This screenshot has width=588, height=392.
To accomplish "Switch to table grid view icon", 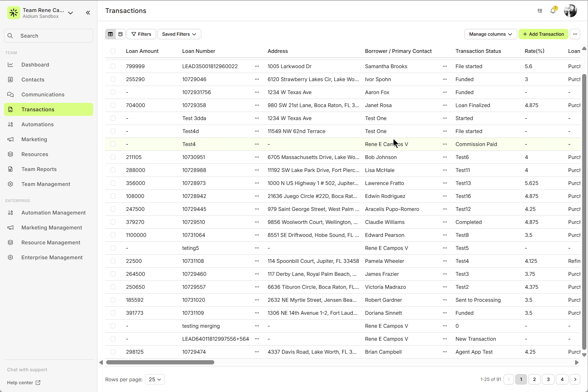I will (x=110, y=34).
